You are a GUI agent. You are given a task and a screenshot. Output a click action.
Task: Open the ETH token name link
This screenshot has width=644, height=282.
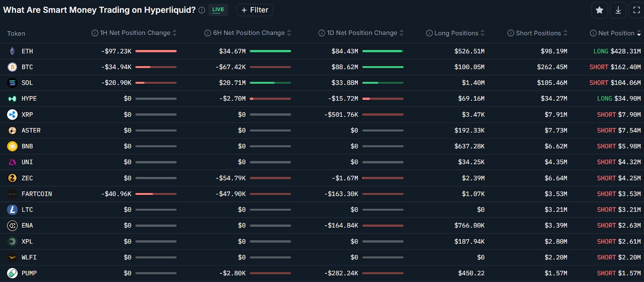27,51
